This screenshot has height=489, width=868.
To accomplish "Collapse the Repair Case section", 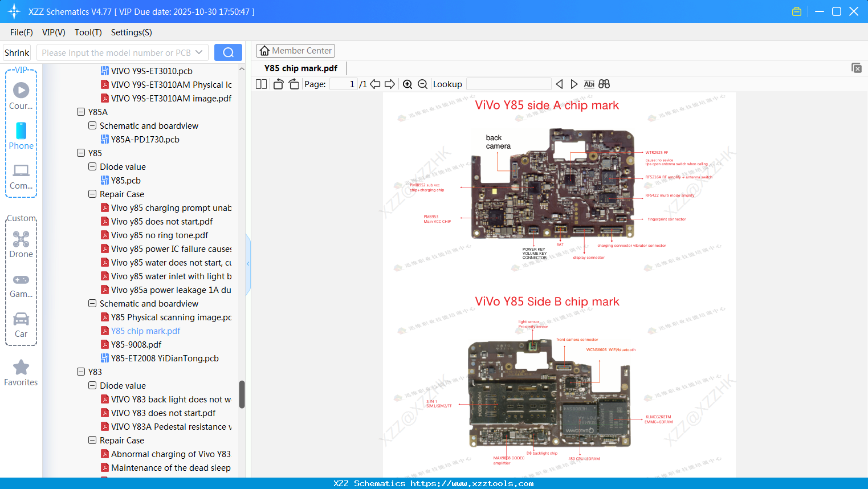I will click(x=92, y=194).
